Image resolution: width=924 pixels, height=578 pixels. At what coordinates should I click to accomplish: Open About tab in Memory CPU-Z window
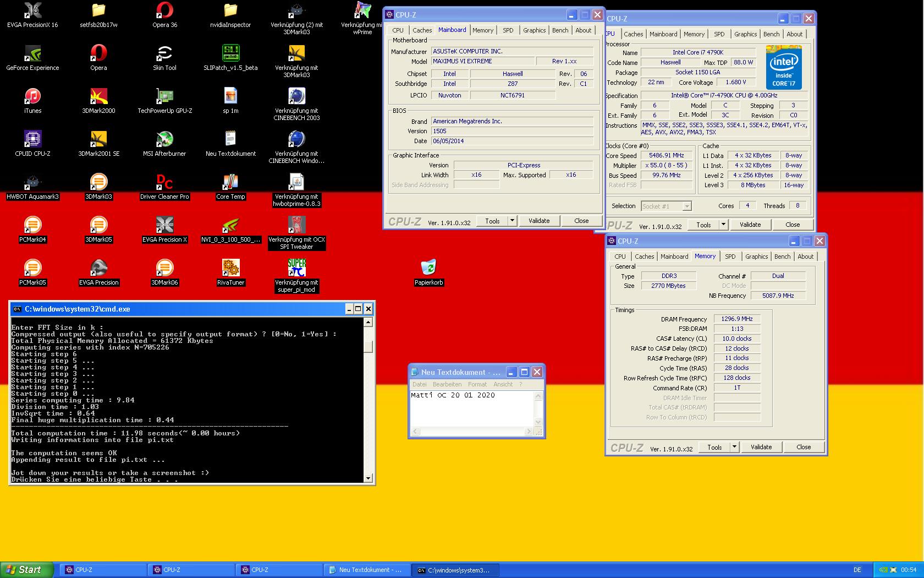tap(805, 257)
